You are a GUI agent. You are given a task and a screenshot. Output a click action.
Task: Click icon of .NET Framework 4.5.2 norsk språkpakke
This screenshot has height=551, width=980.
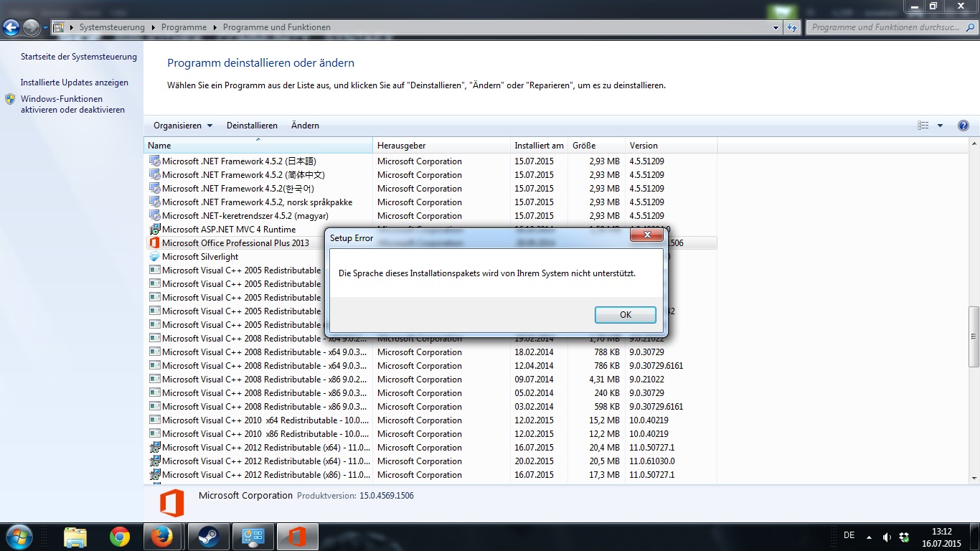tap(154, 202)
